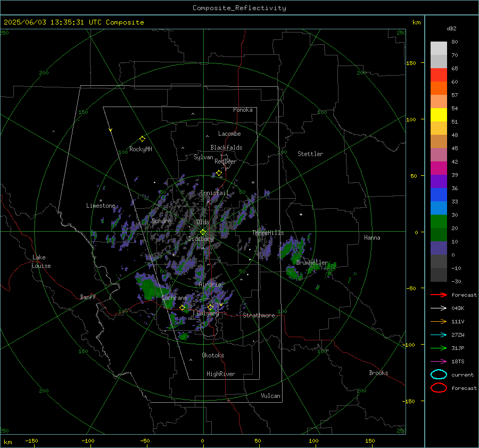Viewport: 479px width, 448px height.
Task: Select the light gray 80 dBZ swatch
Action: pos(439,48)
